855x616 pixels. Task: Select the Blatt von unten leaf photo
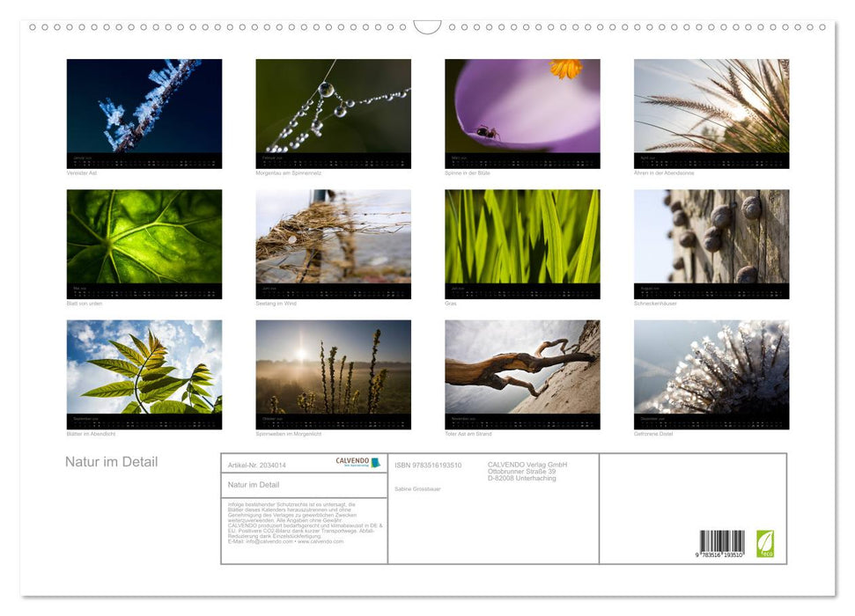pos(145,245)
